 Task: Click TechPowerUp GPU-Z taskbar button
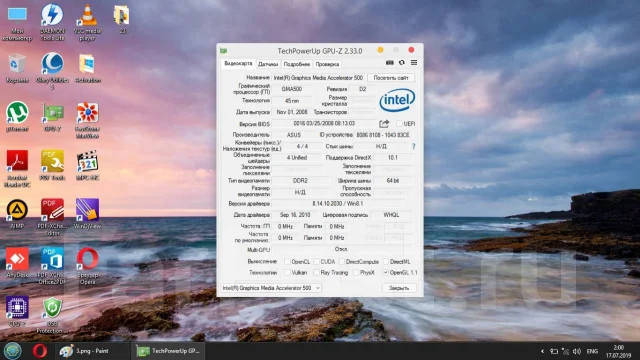(x=168, y=351)
